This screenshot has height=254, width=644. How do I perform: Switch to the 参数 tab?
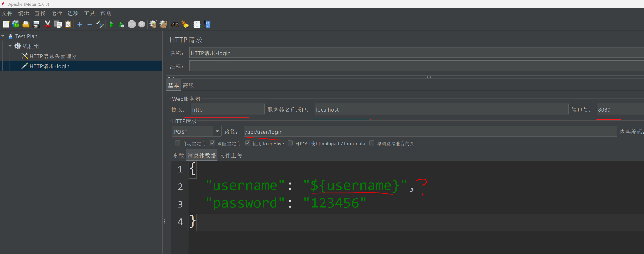[179, 156]
